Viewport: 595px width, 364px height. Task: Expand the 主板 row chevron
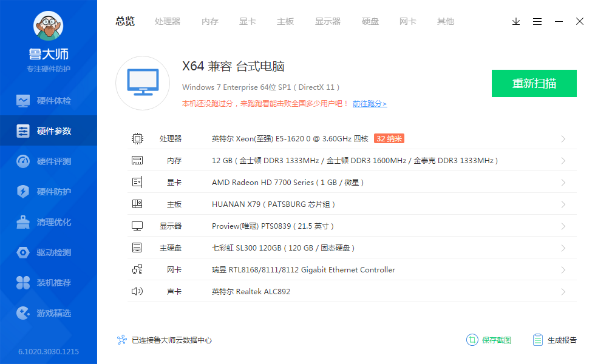tap(563, 204)
